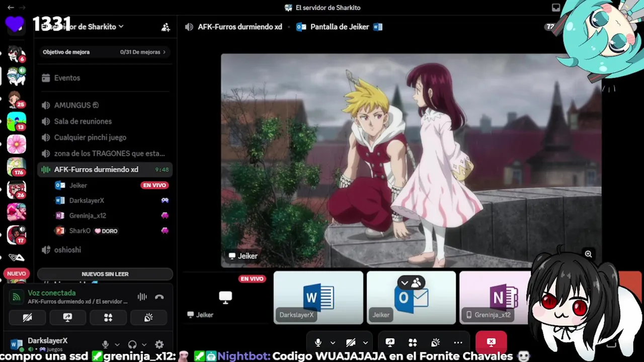Click DarkslayerX participant tile with Word icon

click(318, 298)
